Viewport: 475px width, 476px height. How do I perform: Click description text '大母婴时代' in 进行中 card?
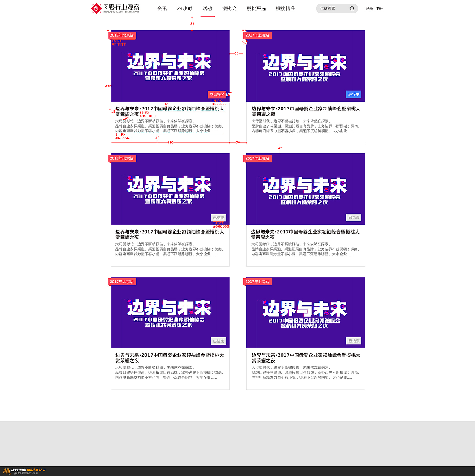pos(306,126)
